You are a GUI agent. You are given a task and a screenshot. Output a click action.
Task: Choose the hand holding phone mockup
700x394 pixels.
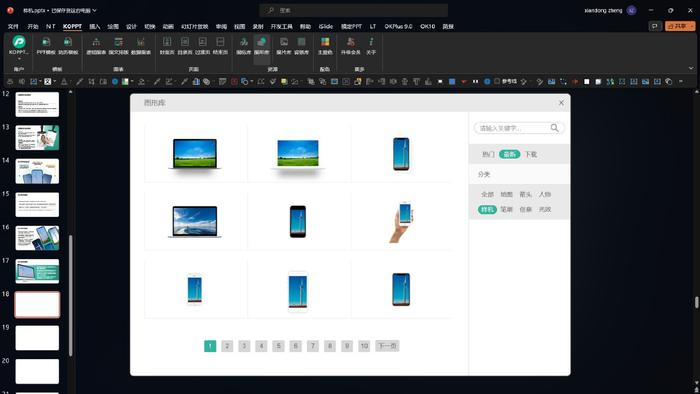(x=401, y=222)
